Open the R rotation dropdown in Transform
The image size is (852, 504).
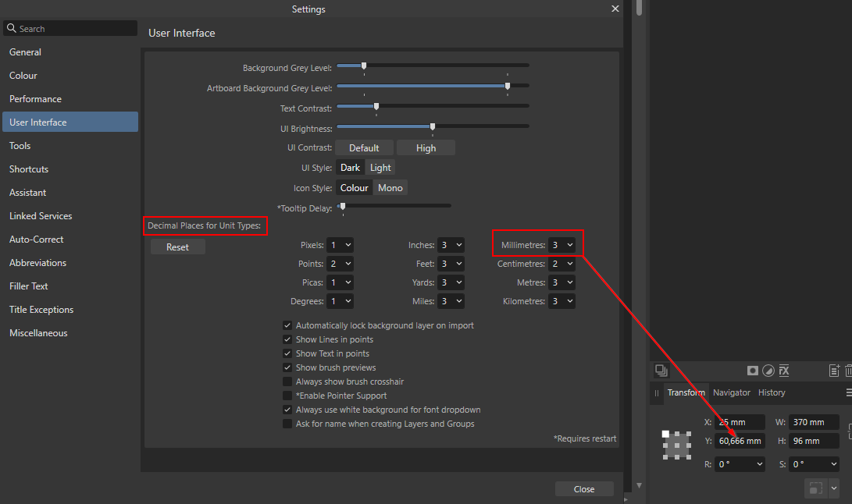pos(739,463)
